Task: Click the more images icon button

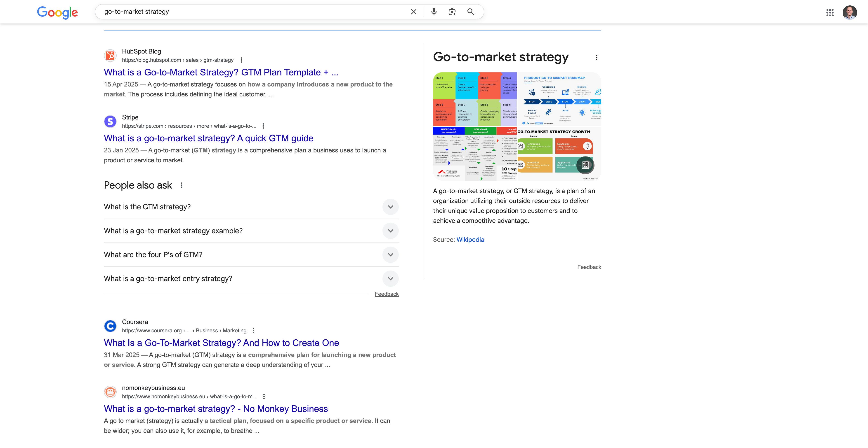Action: 585,165
